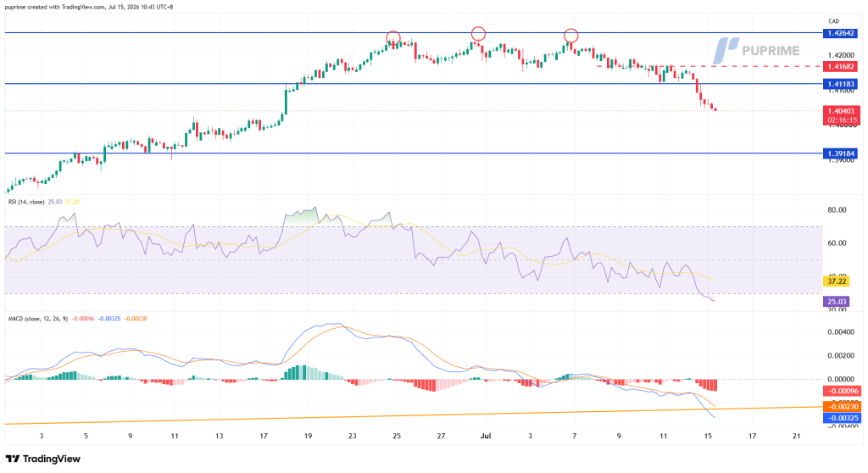Select the purple 25.03 RSI axis label
The height and width of the screenshot is (473, 868).
pyautogui.click(x=837, y=302)
